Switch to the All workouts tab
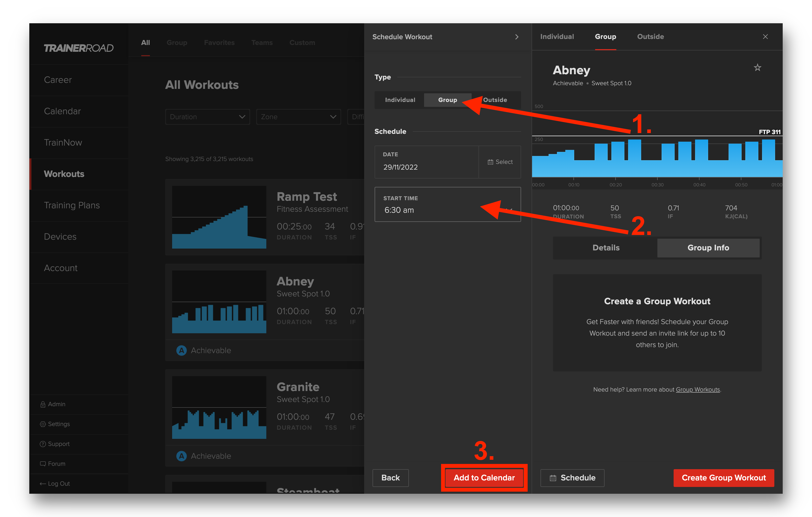This screenshot has height=517, width=812. coord(145,43)
